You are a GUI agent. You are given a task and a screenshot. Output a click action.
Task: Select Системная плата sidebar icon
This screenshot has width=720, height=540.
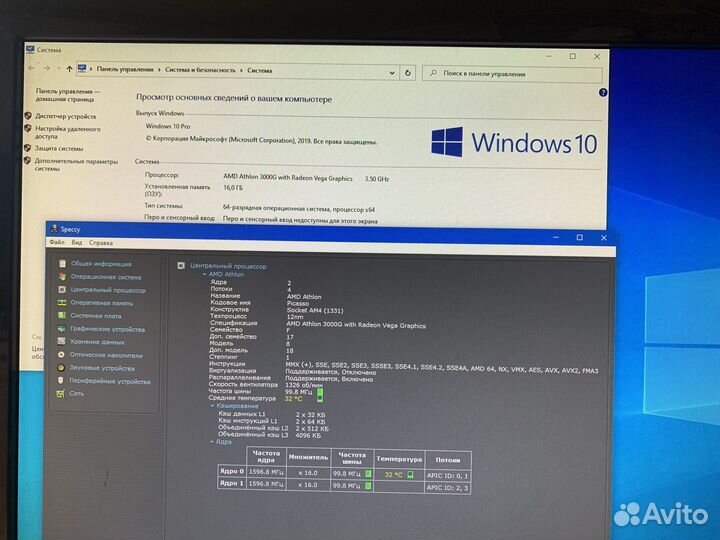point(62,316)
